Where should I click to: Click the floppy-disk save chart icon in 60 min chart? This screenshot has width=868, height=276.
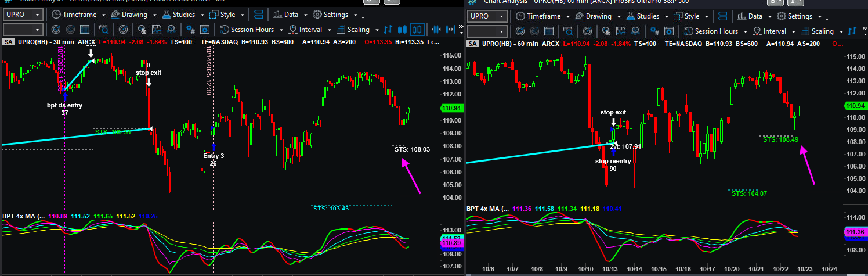point(620,31)
